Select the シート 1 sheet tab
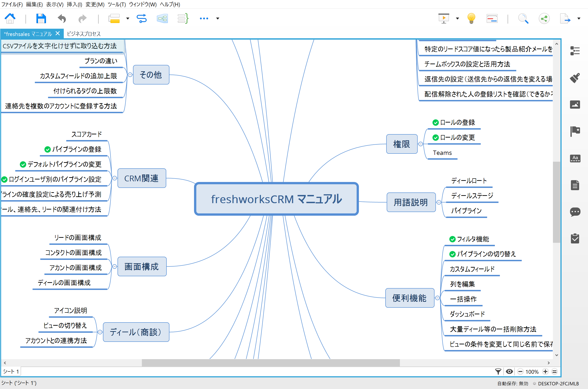Viewport: 588px width, 389px height. tap(11, 371)
